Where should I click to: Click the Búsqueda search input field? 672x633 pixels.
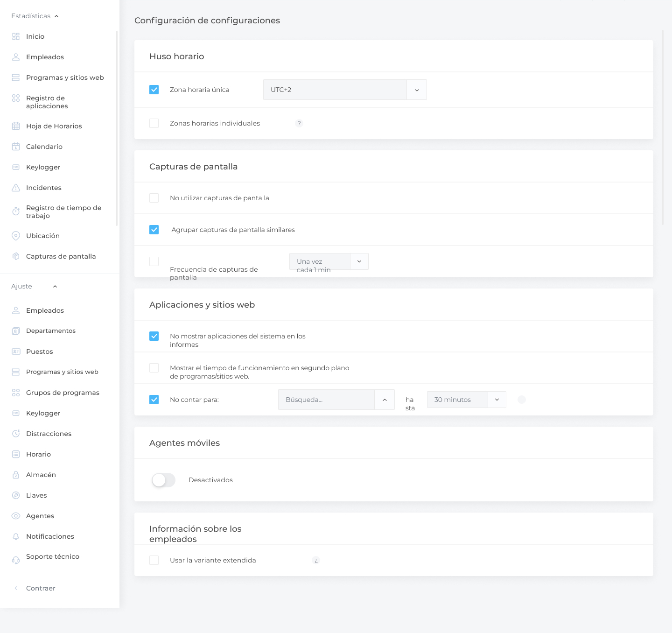pos(326,400)
